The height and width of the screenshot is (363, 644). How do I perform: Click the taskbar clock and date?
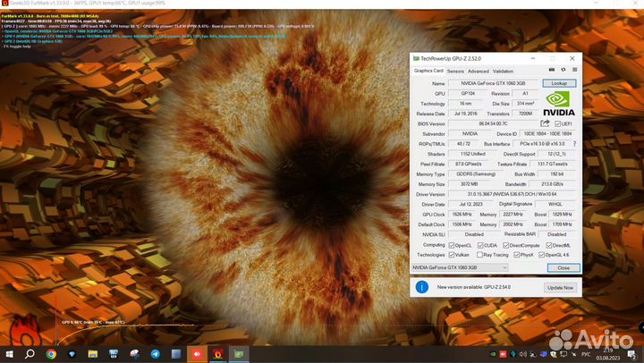coord(608,354)
